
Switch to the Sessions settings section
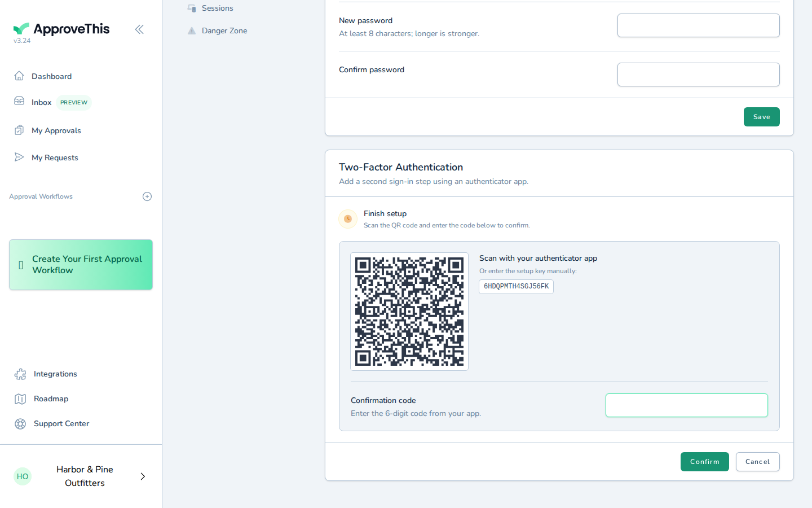point(218,8)
